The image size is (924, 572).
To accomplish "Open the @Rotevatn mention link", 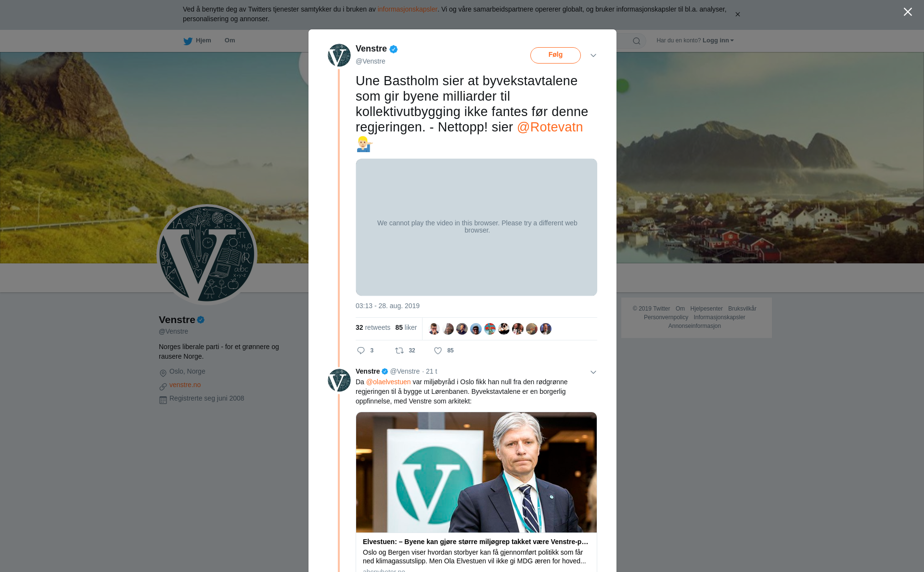I will pos(550,127).
